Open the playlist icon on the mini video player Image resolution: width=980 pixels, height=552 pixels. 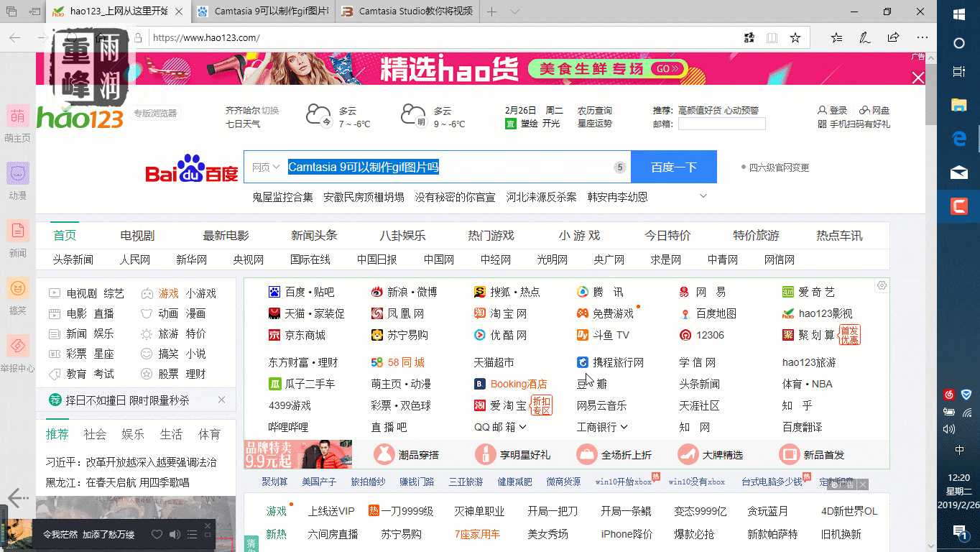(192, 534)
